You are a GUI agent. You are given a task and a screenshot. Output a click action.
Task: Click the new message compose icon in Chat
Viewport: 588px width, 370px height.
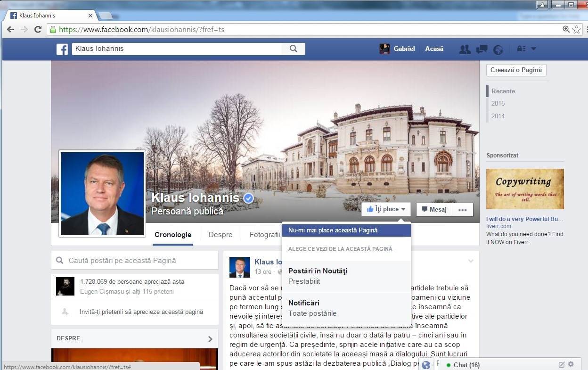[562, 364]
